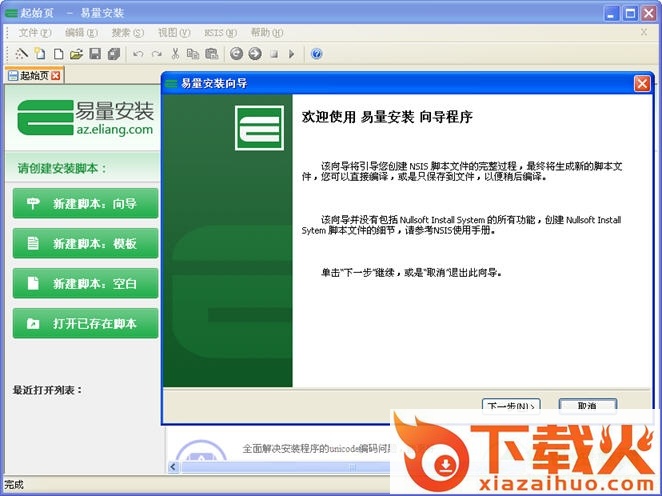Screen dimensions: 662x496
Task: Click the save all icon
Action: pos(114,54)
